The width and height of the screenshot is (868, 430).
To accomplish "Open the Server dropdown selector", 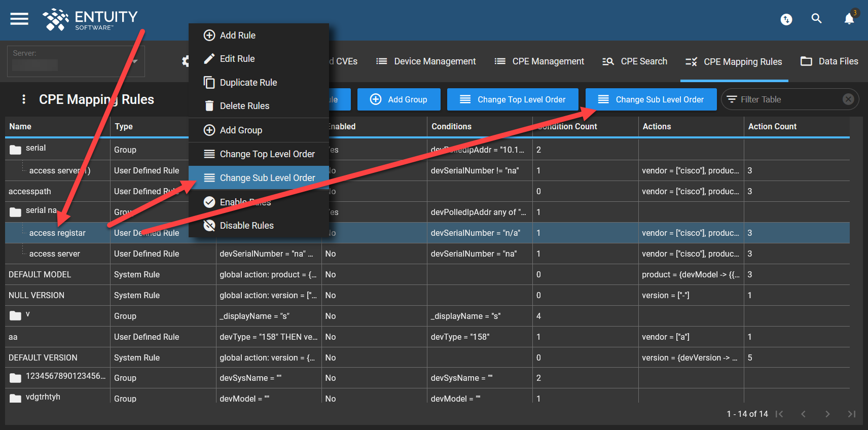I will tap(76, 61).
